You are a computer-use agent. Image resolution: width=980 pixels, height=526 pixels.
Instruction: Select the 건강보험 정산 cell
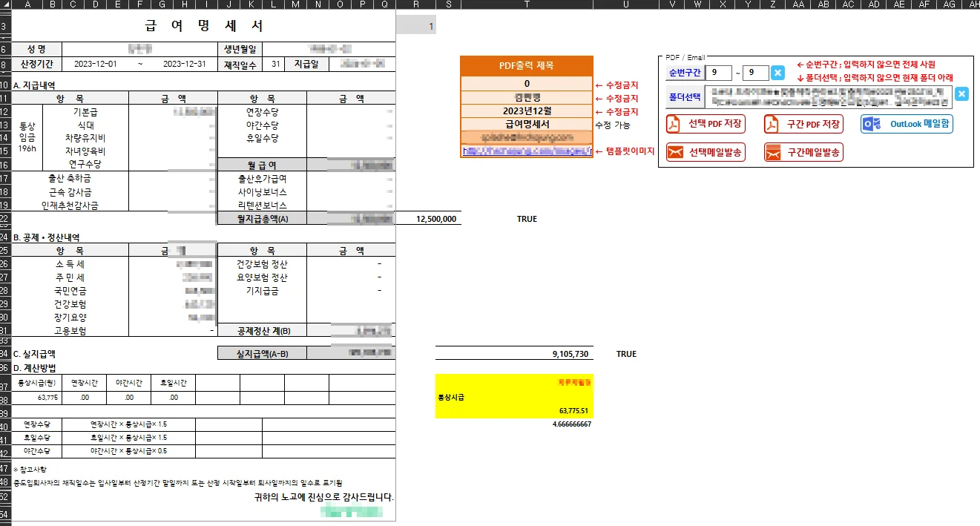(x=262, y=264)
